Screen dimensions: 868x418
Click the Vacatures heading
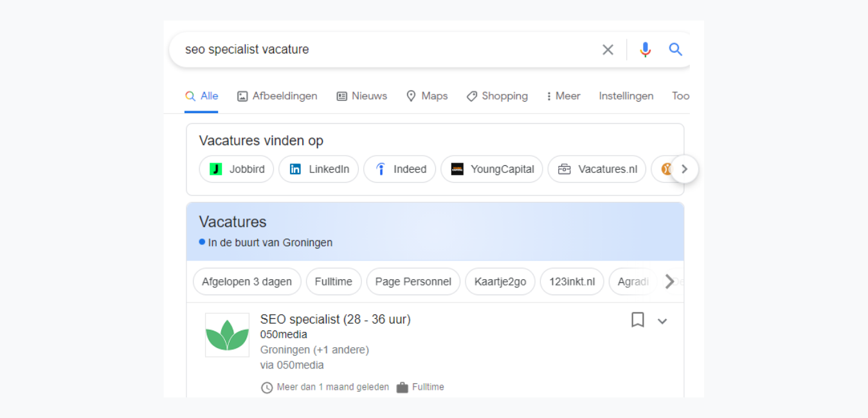point(233,222)
